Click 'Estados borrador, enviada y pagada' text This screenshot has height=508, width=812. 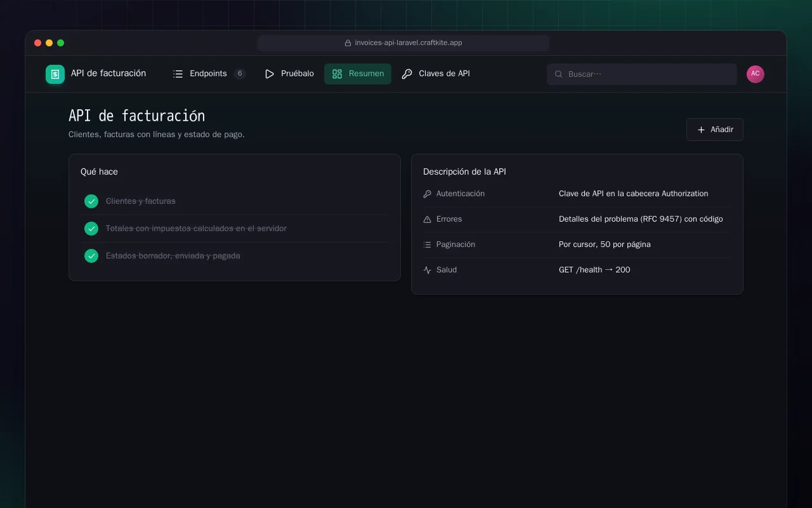tap(173, 256)
